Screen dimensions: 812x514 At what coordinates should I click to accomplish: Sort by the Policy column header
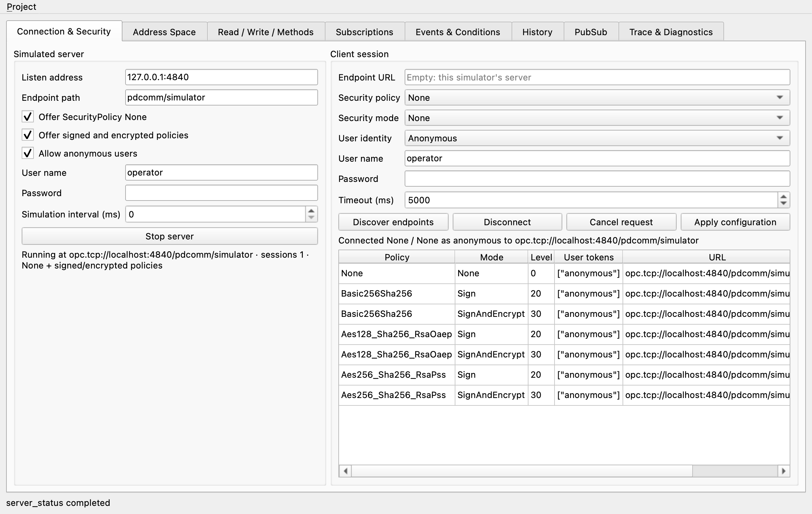(397, 257)
